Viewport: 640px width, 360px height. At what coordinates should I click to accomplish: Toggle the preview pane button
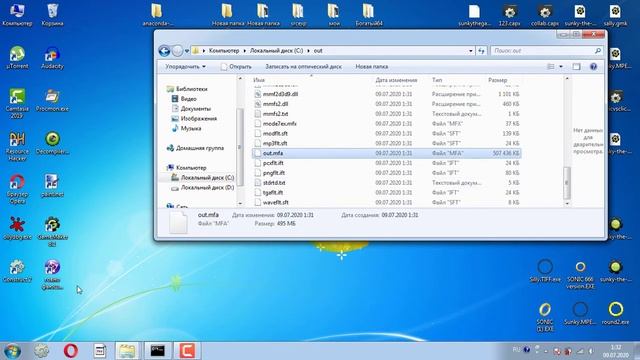576,67
